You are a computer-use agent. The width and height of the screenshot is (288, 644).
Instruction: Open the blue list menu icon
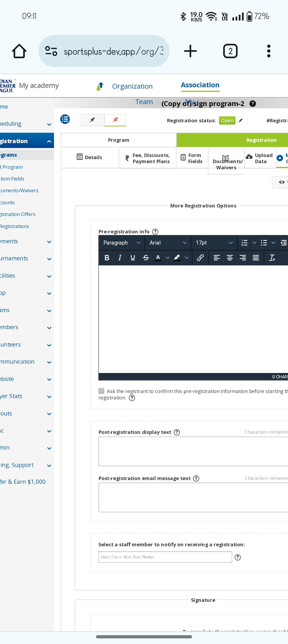point(65,119)
